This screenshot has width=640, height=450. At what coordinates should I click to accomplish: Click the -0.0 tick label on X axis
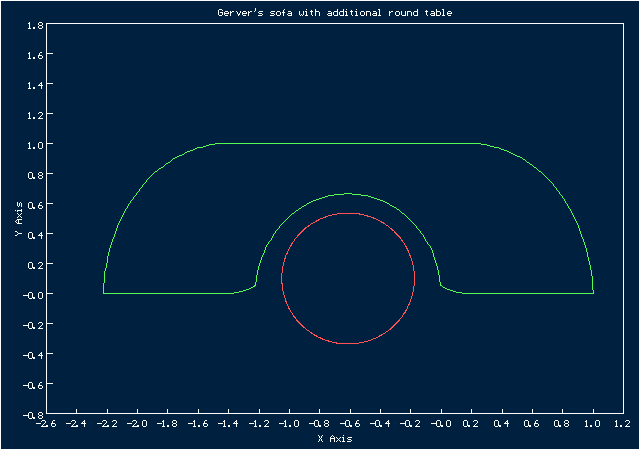[x=441, y=424]
